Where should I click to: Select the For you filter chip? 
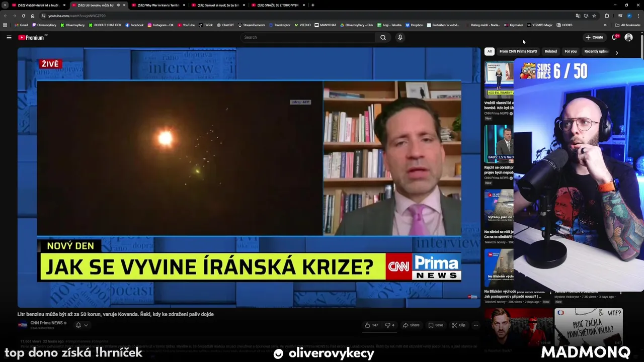[x=571, y=51]
